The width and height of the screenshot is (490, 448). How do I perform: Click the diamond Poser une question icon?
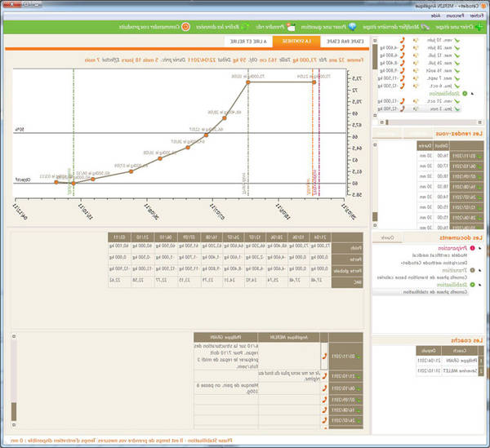click(352, 27)
